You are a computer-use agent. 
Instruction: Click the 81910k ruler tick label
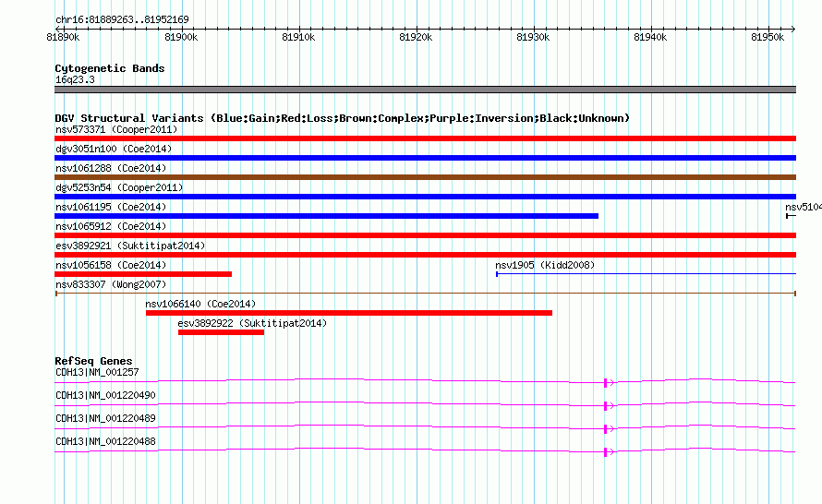[x=298, y=37]
